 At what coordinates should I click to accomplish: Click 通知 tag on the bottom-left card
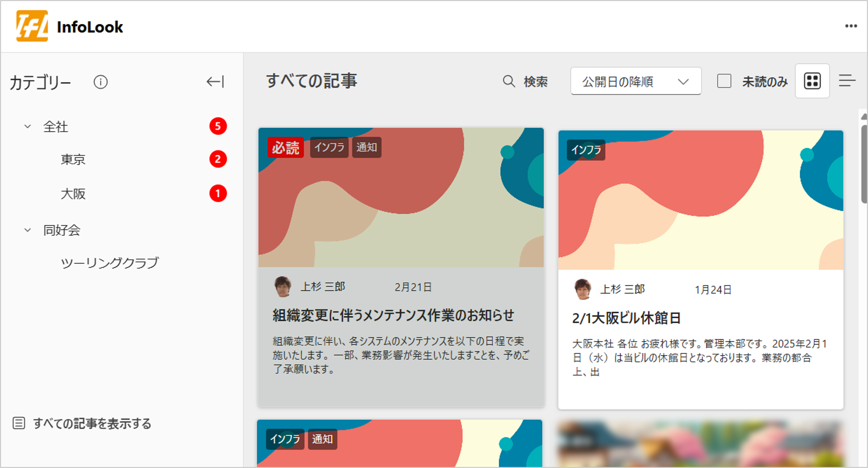[x=323, y=439]
